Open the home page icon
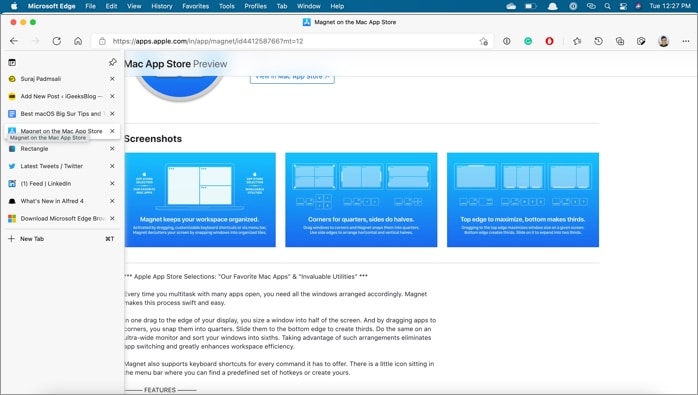The image size is (698, 395). (78, 41)
